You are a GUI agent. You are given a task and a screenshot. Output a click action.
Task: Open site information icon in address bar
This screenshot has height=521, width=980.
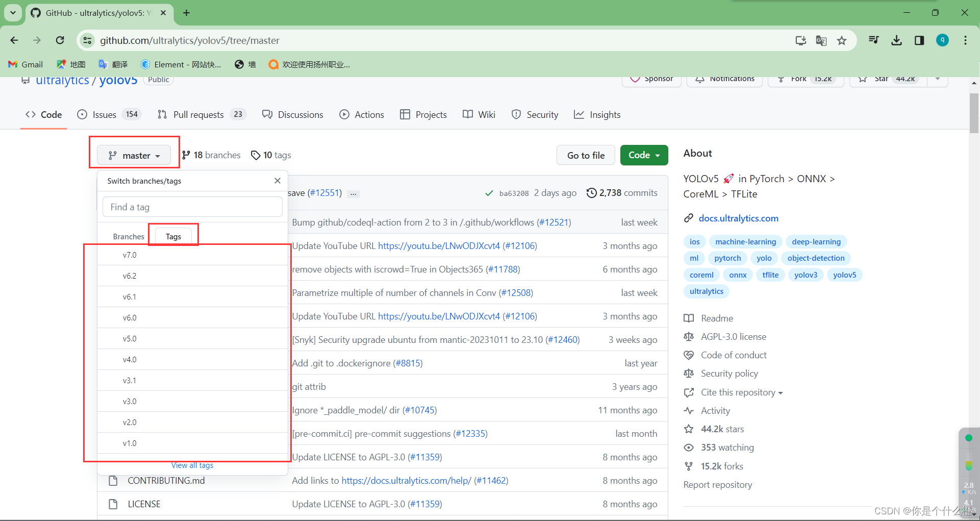[88, 40]
